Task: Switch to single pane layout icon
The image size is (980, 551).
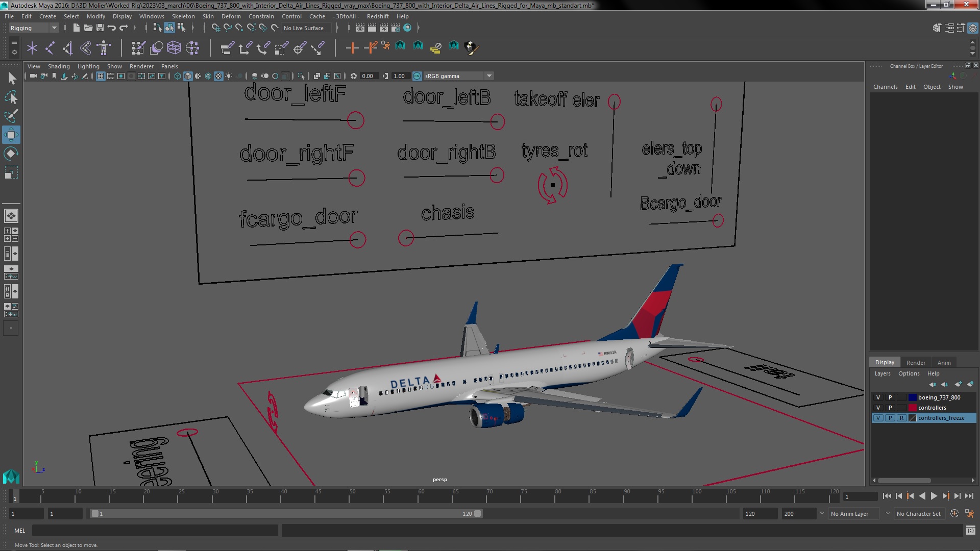Action: click(x=11, y=216)
